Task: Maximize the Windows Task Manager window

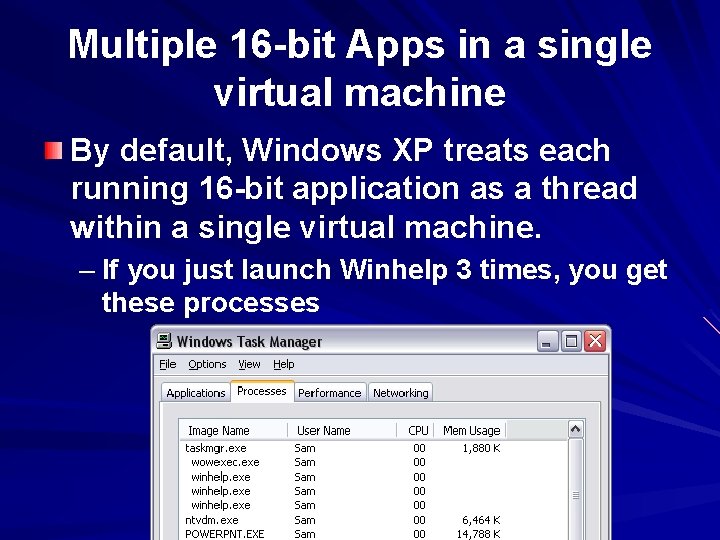Action: click(571, 341)
